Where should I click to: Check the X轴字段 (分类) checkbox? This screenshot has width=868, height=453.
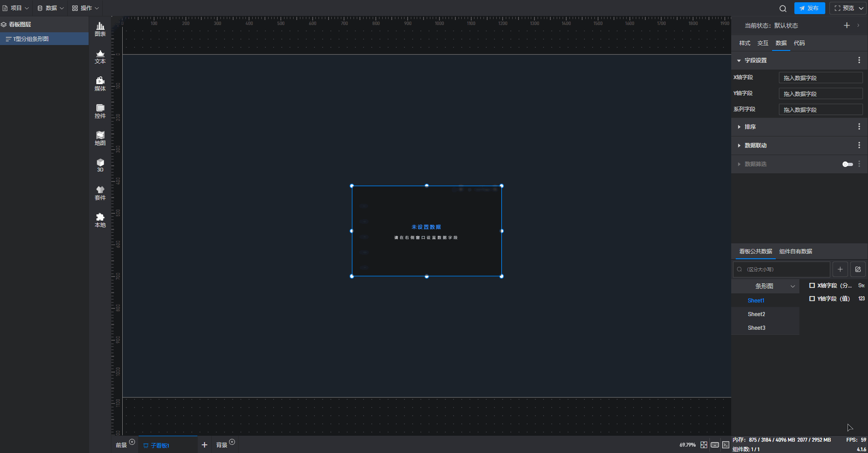[x=812, y=286]
